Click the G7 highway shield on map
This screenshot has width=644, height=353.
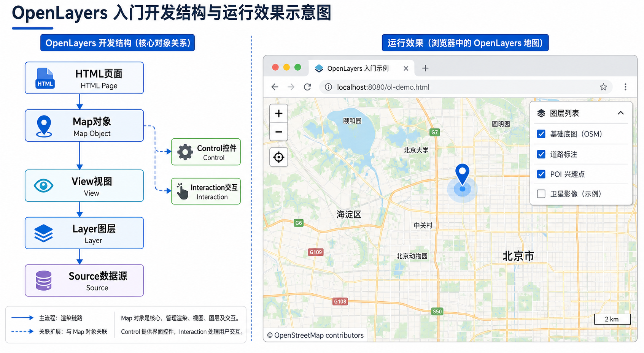(x=434, y=132)
